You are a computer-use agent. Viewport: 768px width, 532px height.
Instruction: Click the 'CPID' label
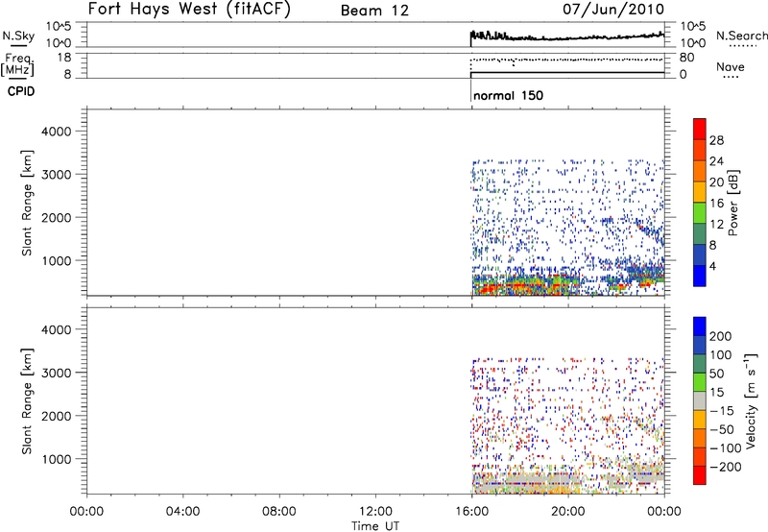pyautogui.click(x=21, y=91)
